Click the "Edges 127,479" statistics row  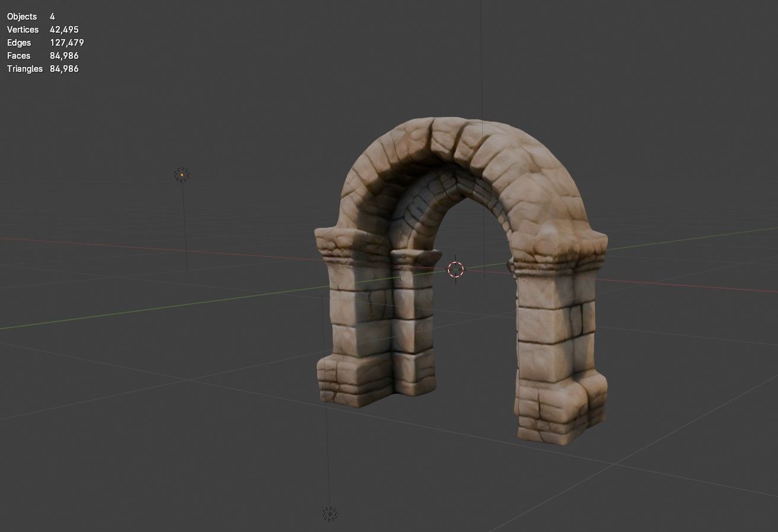pos(45,43)
